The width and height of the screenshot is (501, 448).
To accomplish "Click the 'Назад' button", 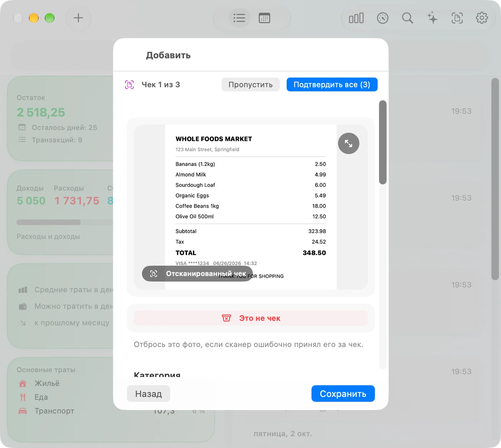I will click(x=149, y=394).
